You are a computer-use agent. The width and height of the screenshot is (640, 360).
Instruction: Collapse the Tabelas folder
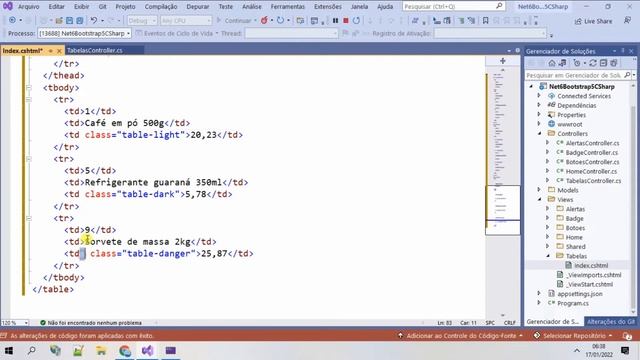pos(548,256)
